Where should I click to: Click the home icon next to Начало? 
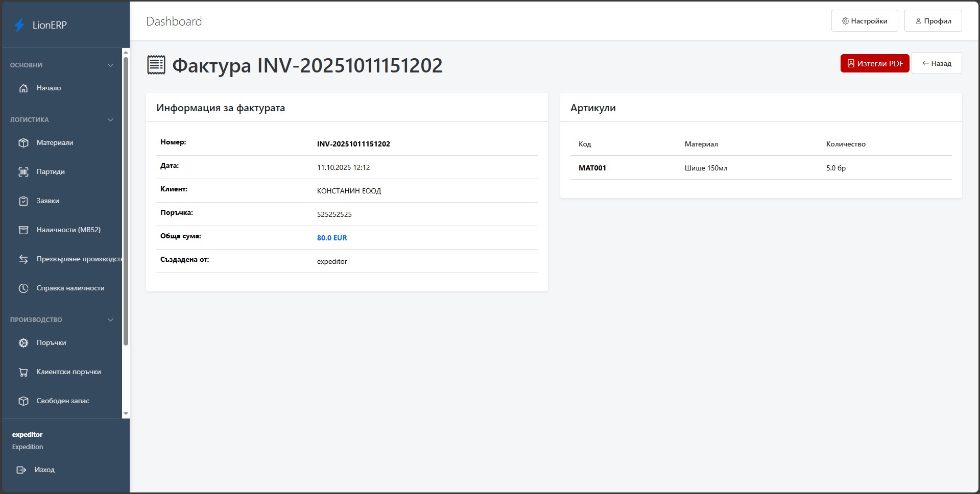pyautogui.click(x=23, y=88)
